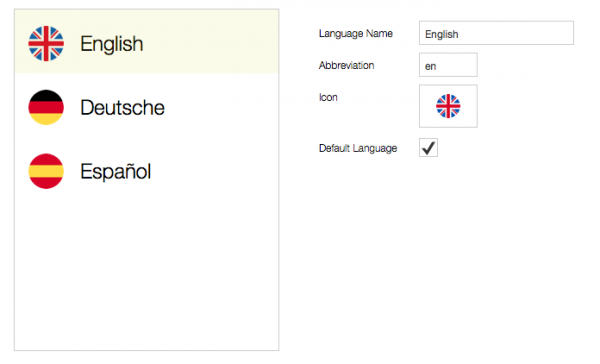The height and width of the screenshot is (364, 600).
Task: Select the Español language entry
Action: coord(147,171)
